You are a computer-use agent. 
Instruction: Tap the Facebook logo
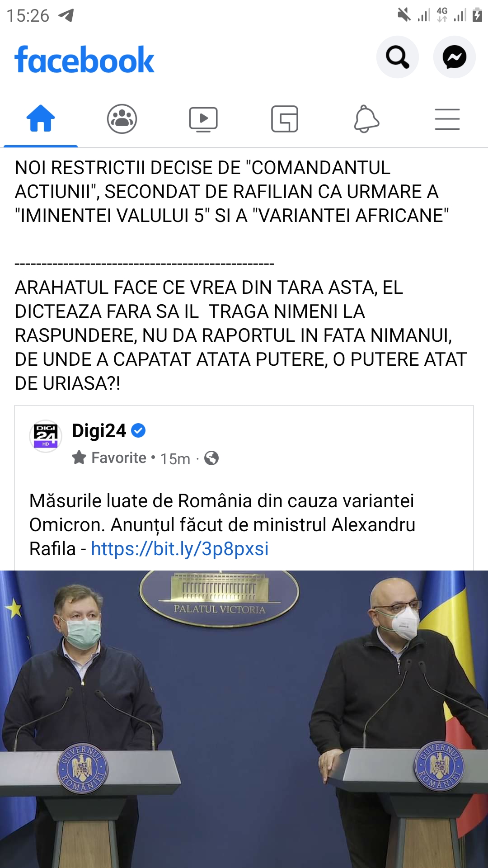point(84,60)
